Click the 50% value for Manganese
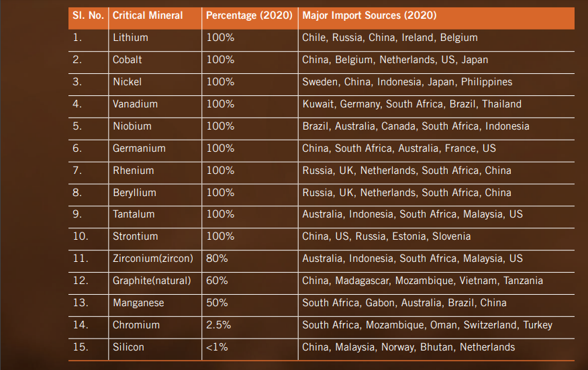 point(217,302)
